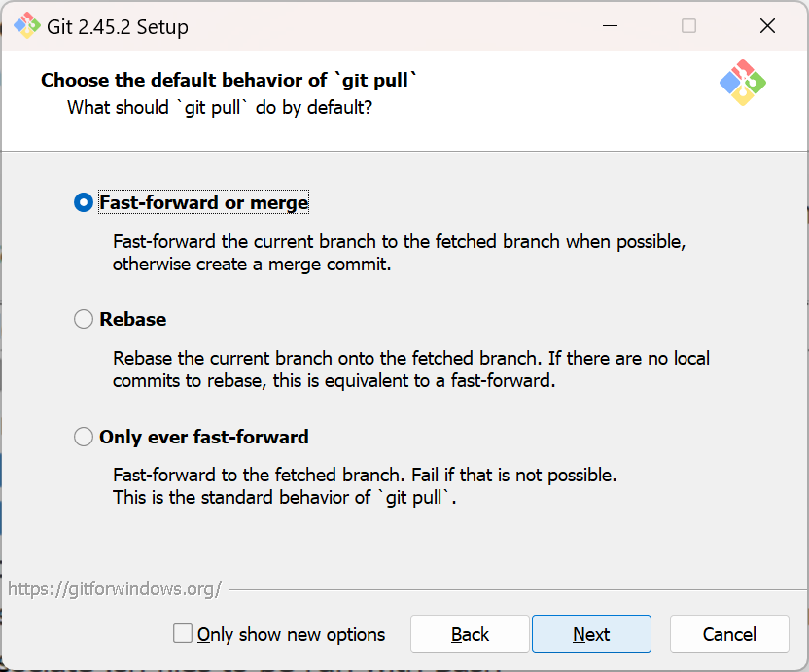Screen dimensions: 809x672
Task: Click the Git logo in the header
Action: (x=743, y=83)
